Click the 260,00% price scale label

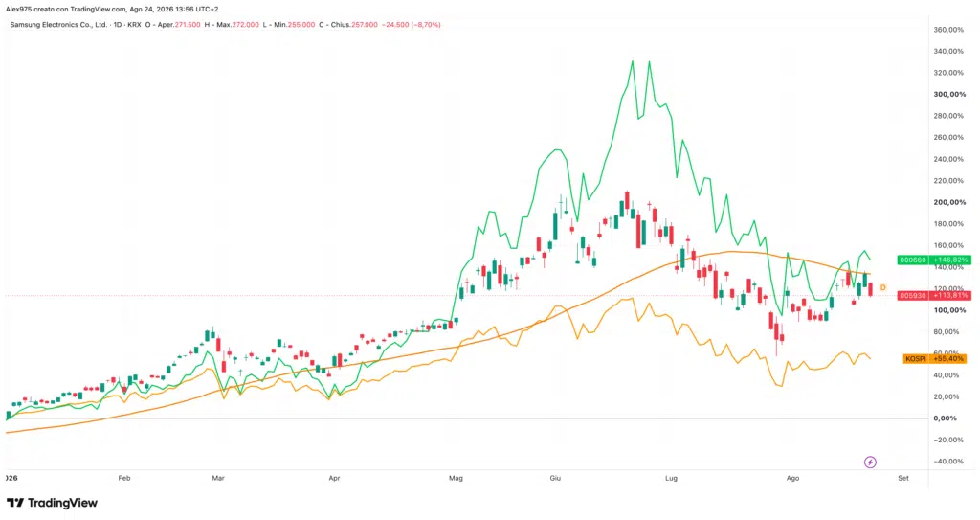click(x=948, y=138)
